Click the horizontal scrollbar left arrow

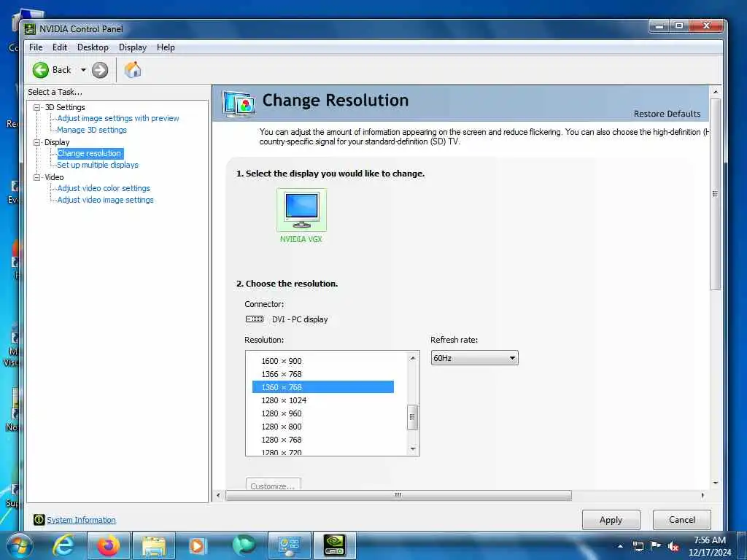[218, 495]
